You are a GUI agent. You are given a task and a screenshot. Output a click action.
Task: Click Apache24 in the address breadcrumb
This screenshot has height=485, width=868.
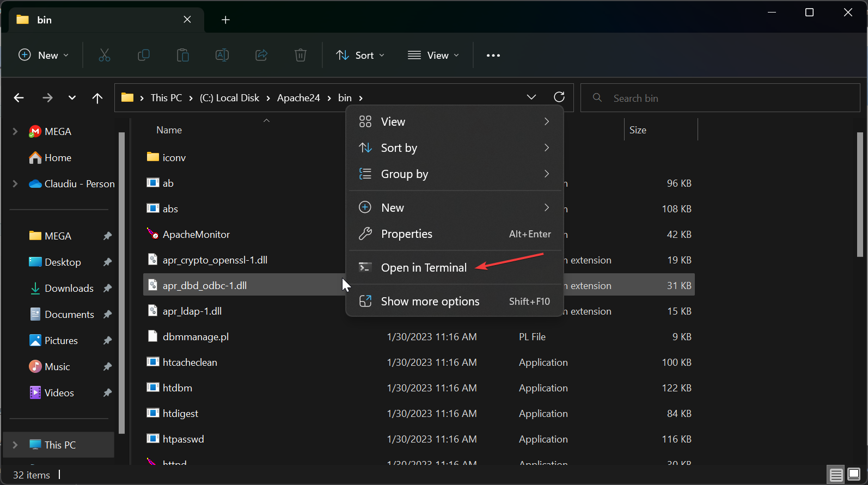click(298, 98)
